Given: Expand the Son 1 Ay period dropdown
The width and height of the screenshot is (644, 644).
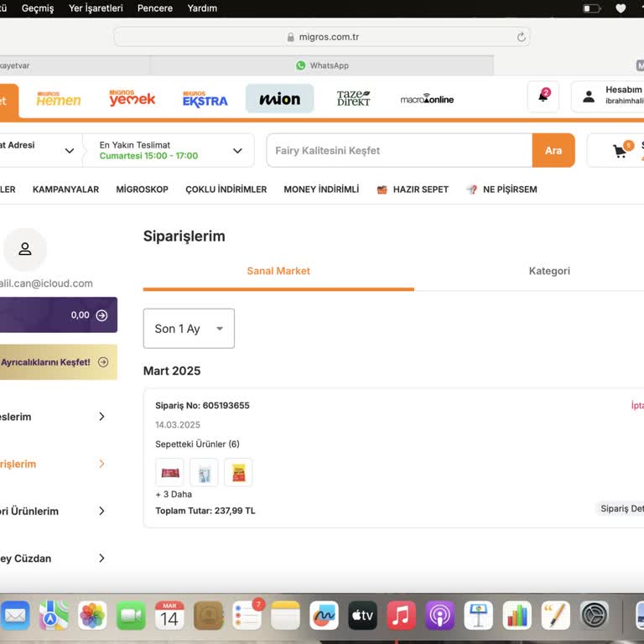Looking at the screenshot, I should click(x=189, y=329).
